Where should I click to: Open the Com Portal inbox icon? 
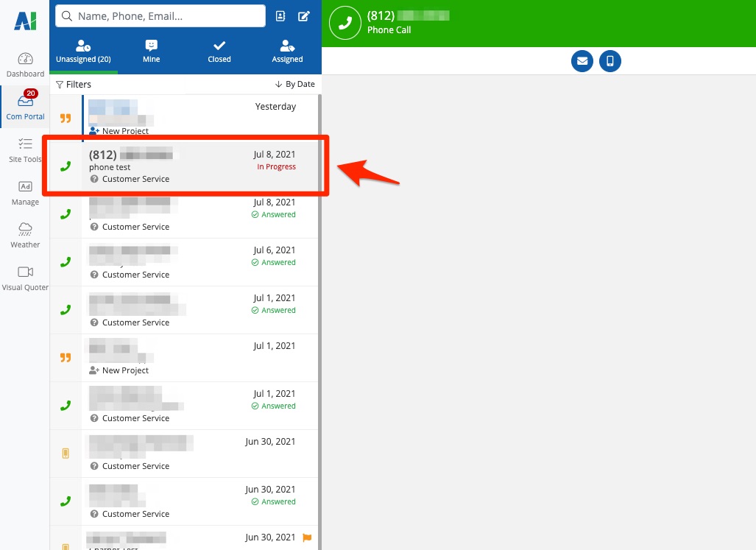(25, 102)
